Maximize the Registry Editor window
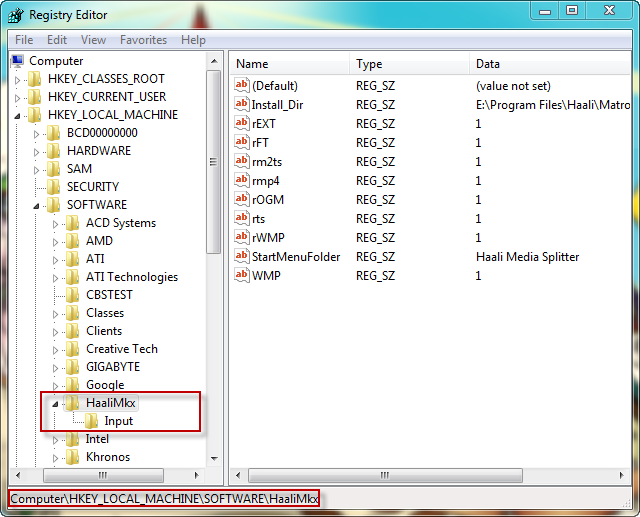The height and width of the screenshot is (517, 640). [572, 11]
